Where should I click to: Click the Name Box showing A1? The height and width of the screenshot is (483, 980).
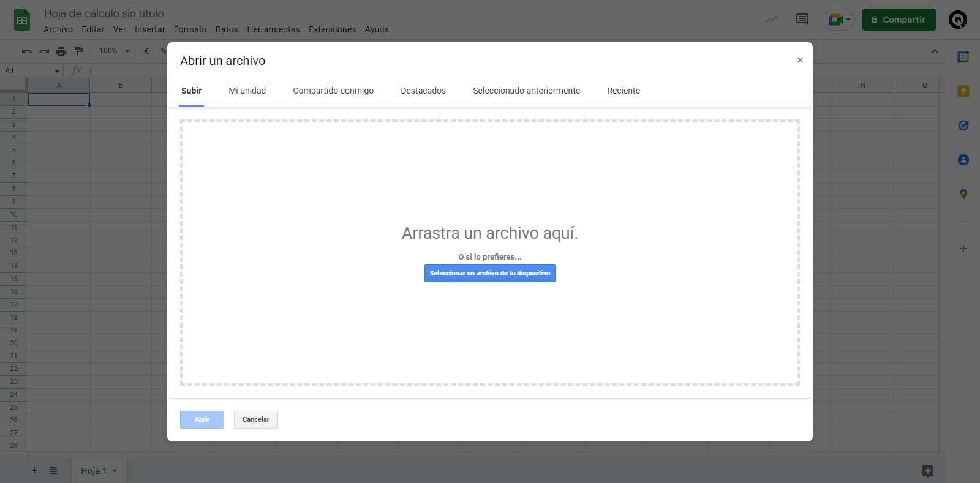pos(31,71)
